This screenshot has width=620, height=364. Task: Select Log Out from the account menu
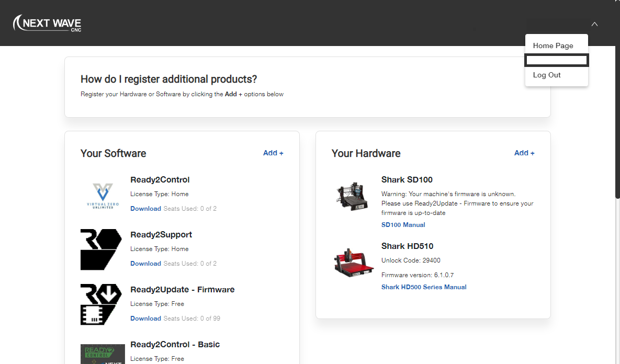point(547,75)
